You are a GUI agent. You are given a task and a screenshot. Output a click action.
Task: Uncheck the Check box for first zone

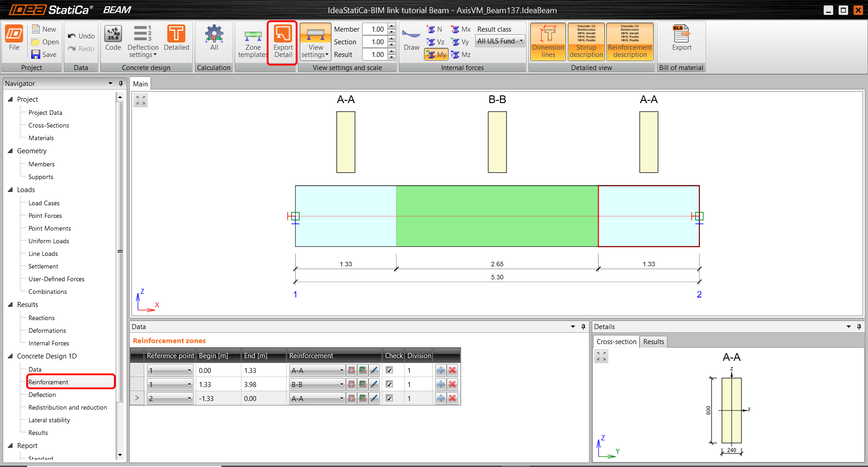point(389,370)
